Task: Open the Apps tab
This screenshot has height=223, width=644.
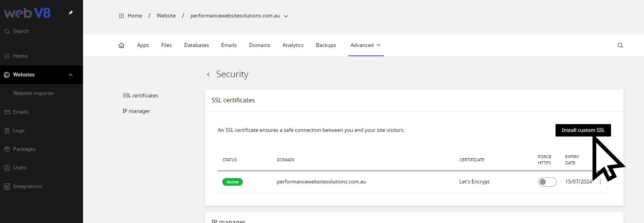Action: coord(143,45)
